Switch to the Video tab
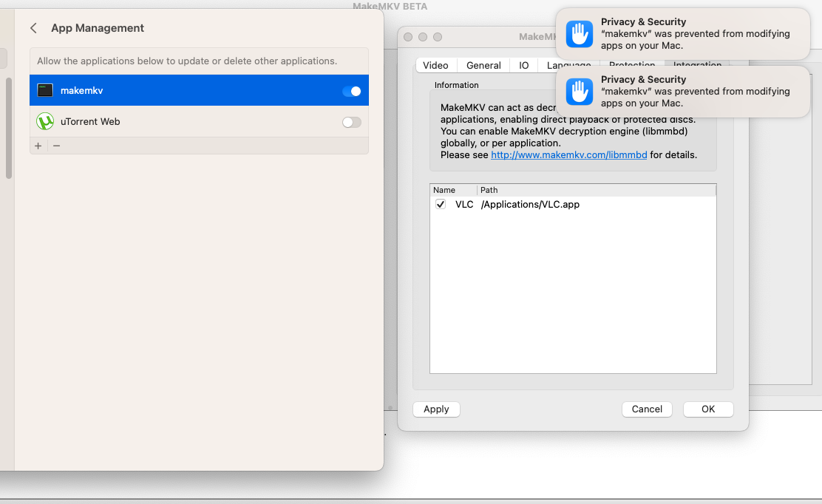This screenshot has width=822, height=504. point(435,66)
